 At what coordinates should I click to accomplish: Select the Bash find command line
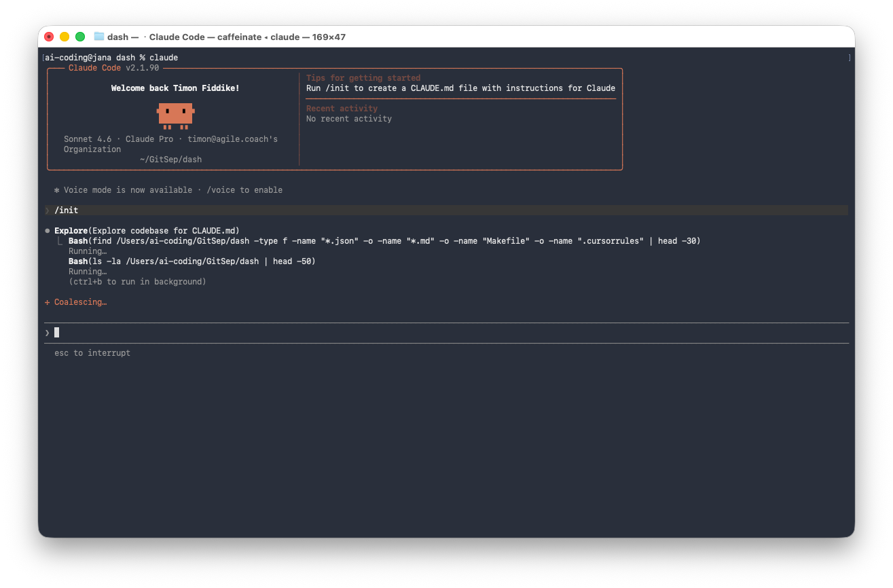(x=384, y=241)
